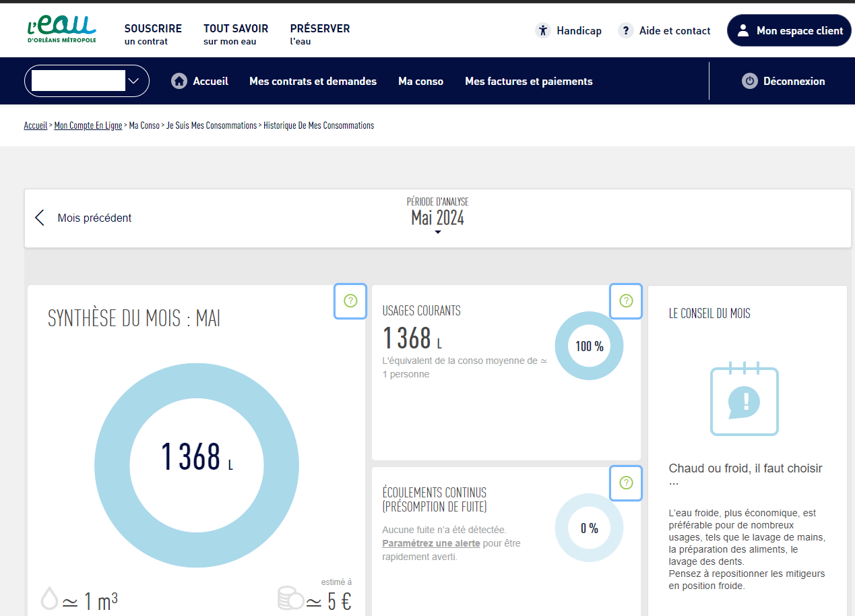Follow the Paramétrez une alerte link
The width and height of the screenshot is (855, 616).
431,543
